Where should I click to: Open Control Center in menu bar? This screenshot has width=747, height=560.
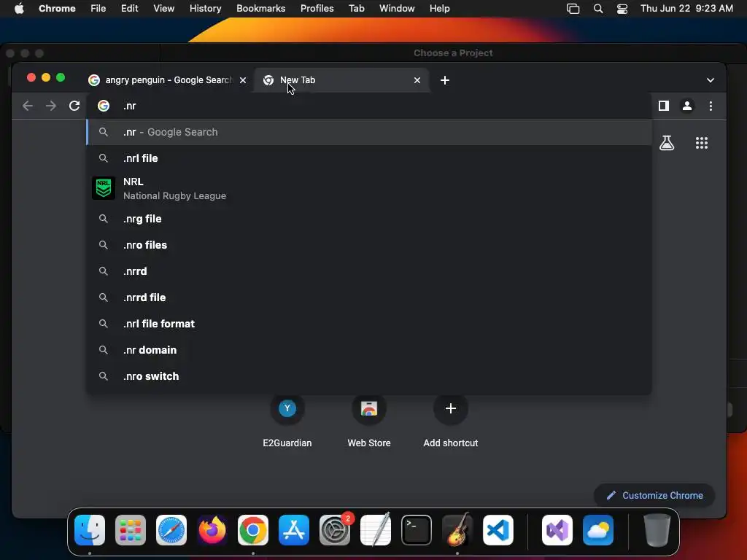tap(622, 9)
